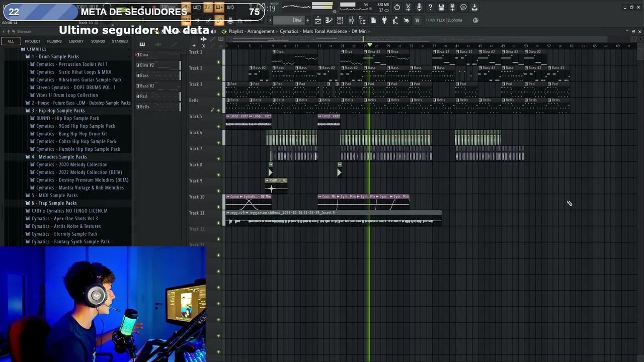This screenshot has height=362, width=644.
Task: Click the Mars Tonal Ambience playlist breadcrumb
Action: coord(323,31)
